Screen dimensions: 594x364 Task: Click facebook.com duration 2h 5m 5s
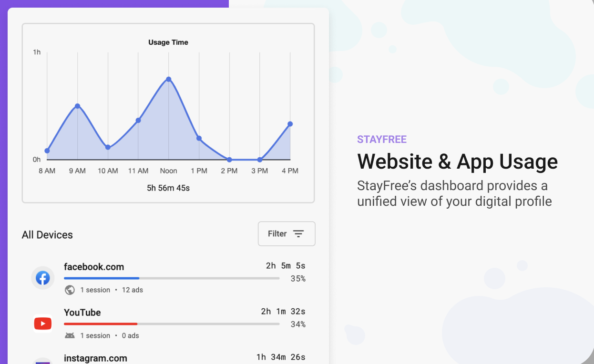click(286, 266)
